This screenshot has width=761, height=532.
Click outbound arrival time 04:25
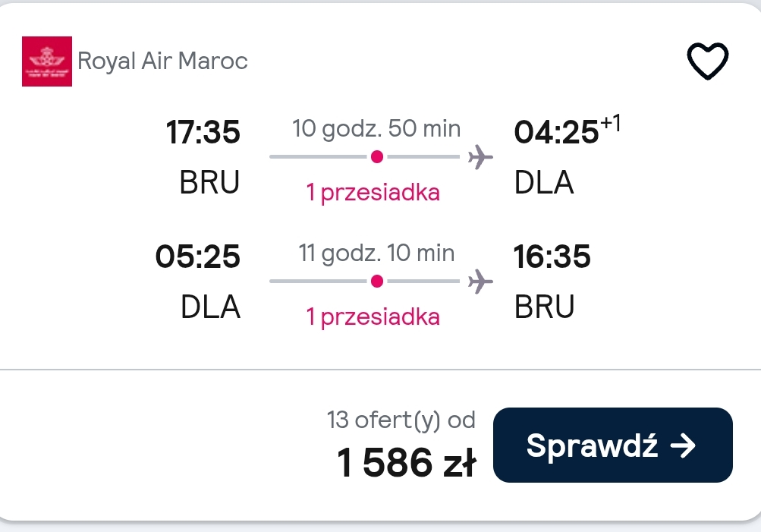click(556, 132)
